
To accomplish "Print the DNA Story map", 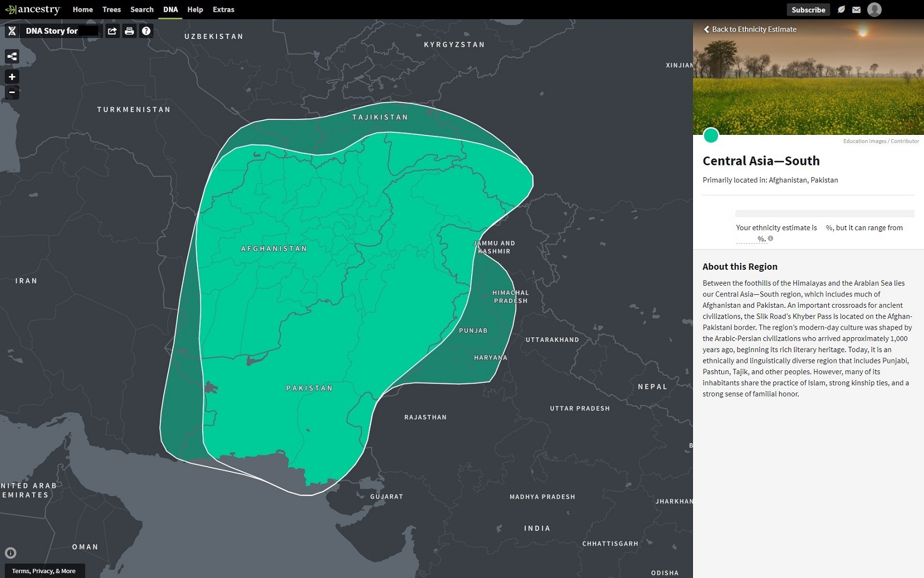I will pyautogui.click(x=129, y=31).
